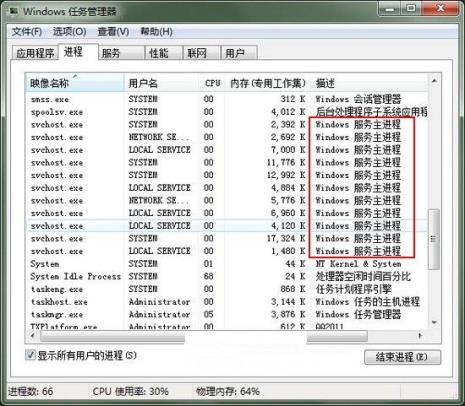Select the System process row
Image resolution: width=465 pixels, height=406 pixels.
[x=227, y=264]
